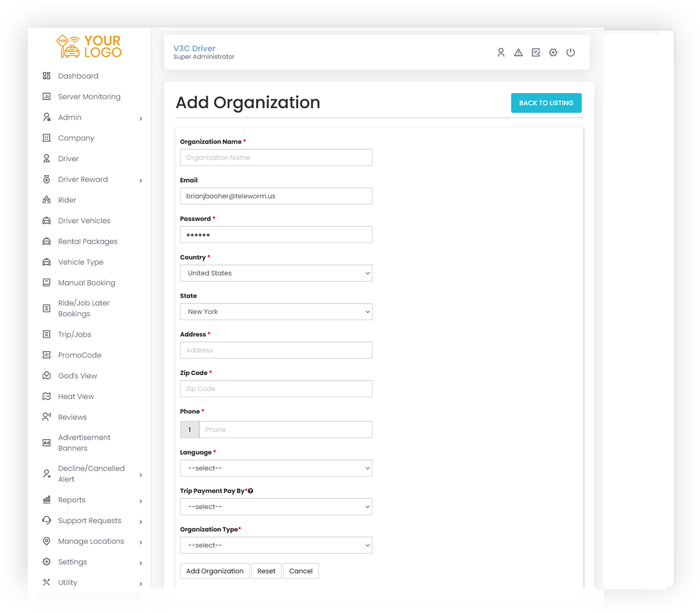This screenshot has height=613, width=700.
Task: Open the Language select dropdown
Action: 276,468
